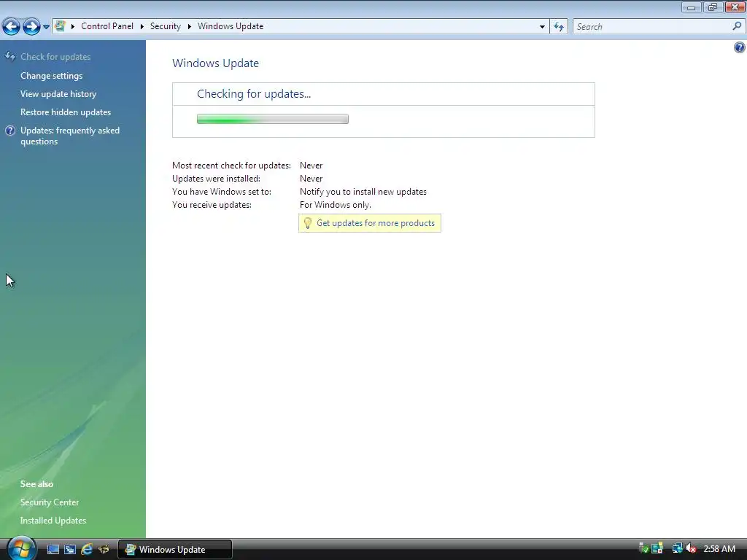Click 'Checking for updates...' status text
The width and height of the screenshot is (747, 560).
coord(254,94)
